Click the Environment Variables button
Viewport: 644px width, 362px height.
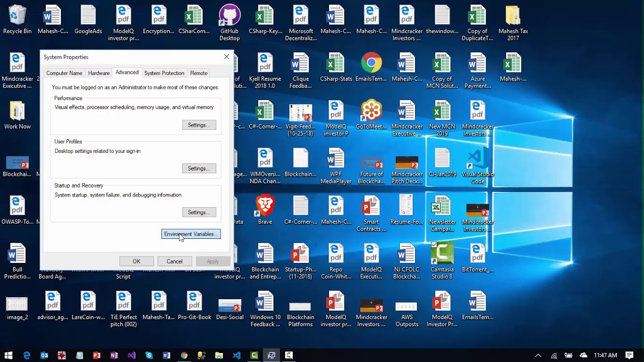point(191,234)
